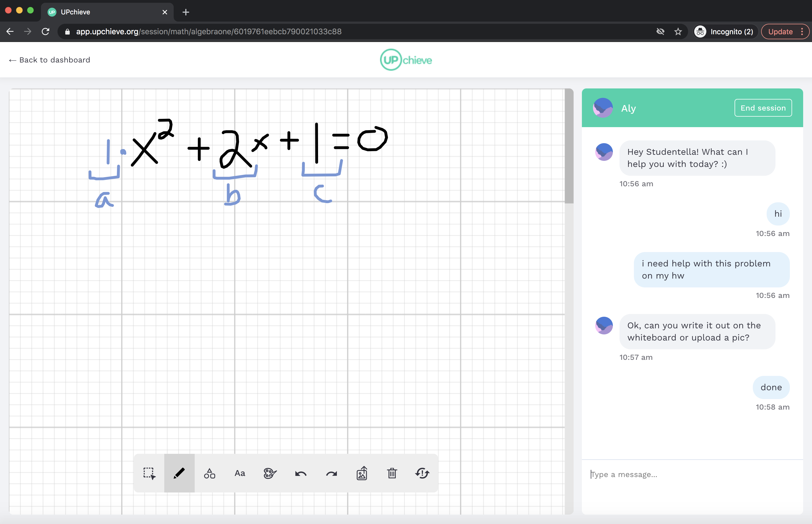812x524 pixels.
Task: Click the Incognito profile indicator
Action: 724,32
